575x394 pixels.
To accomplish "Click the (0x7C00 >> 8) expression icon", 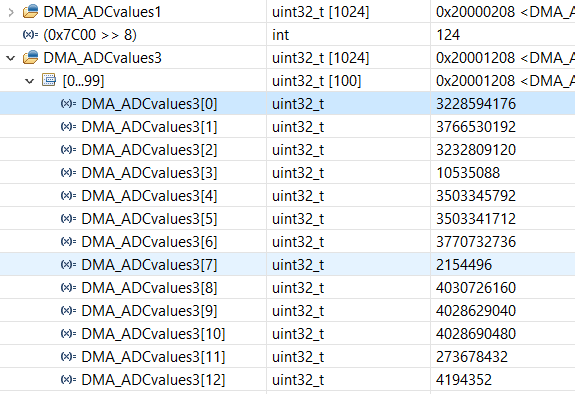I will coord(30,34).
